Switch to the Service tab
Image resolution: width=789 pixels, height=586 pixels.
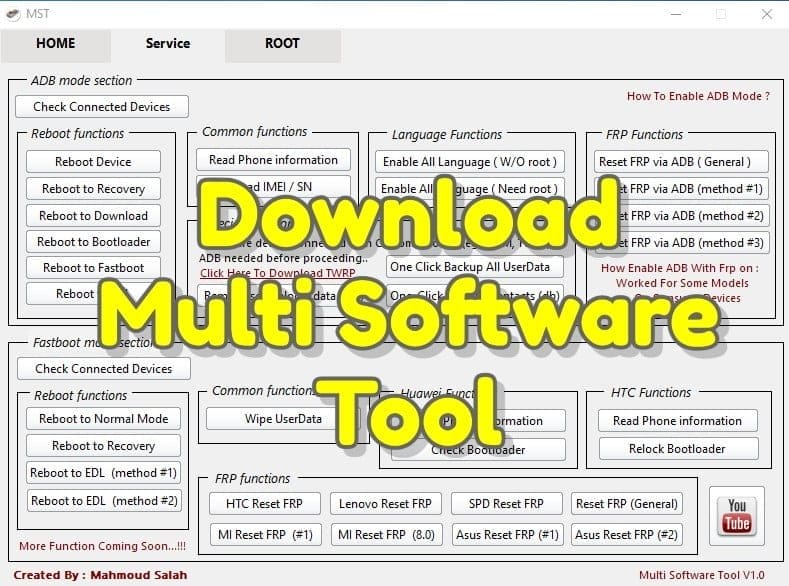pyautogui.click(x=168, y=44)
